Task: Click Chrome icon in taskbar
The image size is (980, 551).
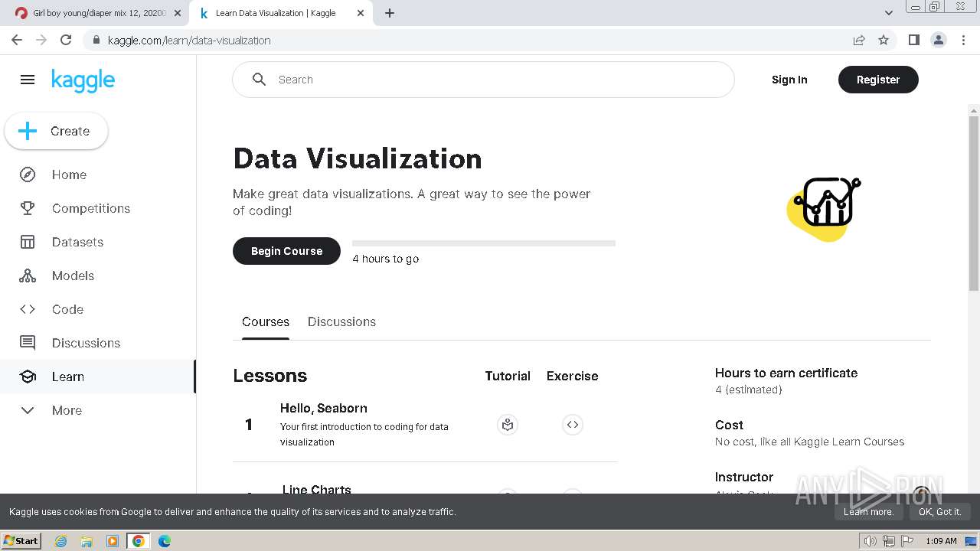Action: coord(139,541)
